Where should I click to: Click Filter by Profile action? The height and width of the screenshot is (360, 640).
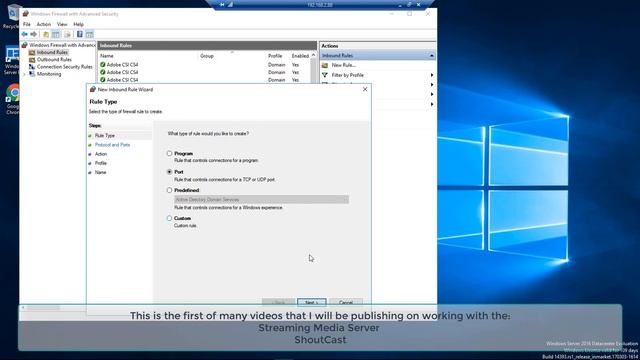coord(347,75)
